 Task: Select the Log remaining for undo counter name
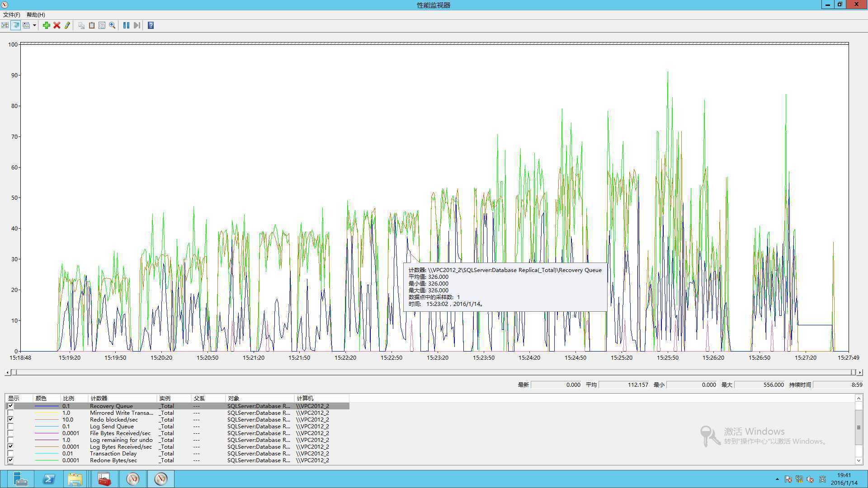(x=121, y=440)
